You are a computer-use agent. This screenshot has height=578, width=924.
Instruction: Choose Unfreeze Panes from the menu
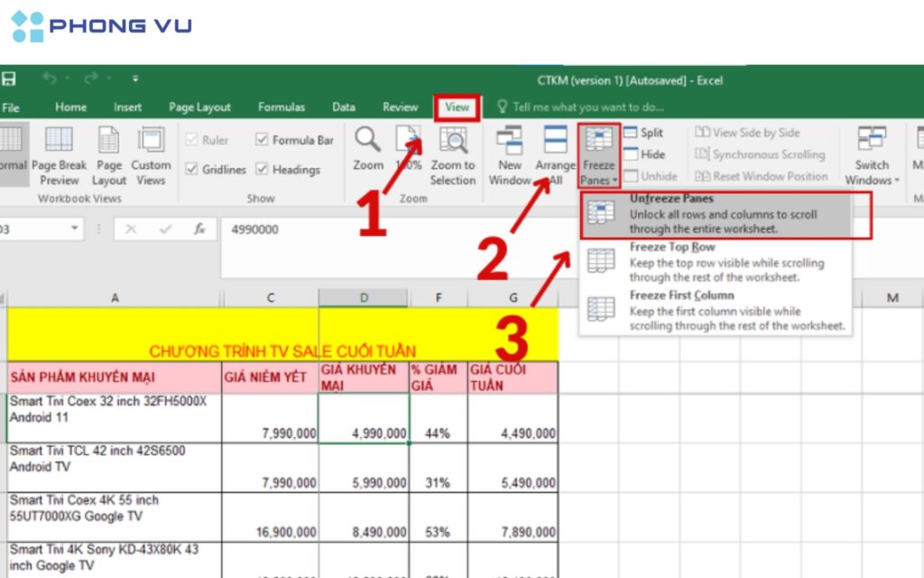(716, 214)
